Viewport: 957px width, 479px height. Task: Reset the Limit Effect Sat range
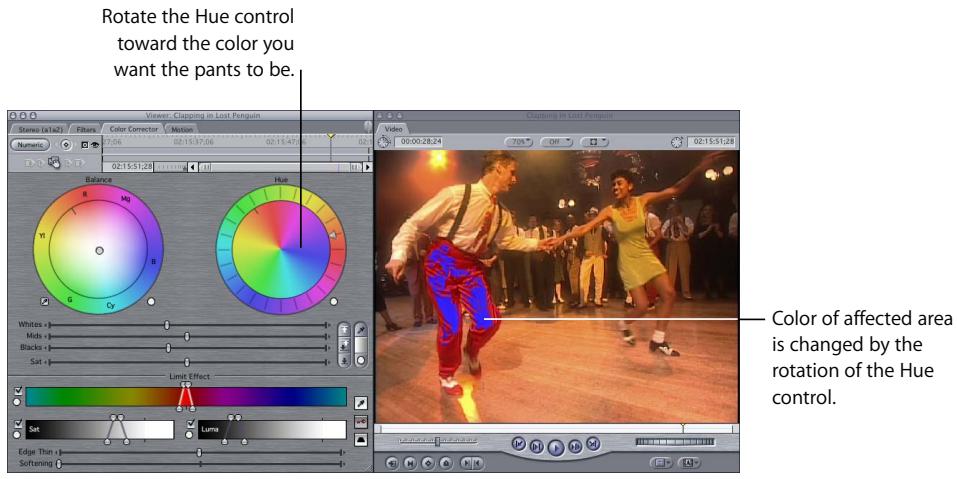[17, 434]
